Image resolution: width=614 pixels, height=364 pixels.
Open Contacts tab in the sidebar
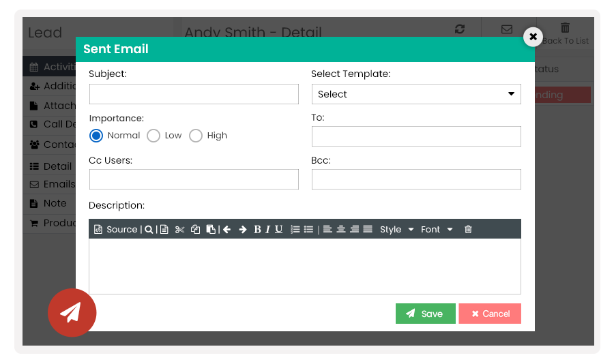[x=49, y=145]
